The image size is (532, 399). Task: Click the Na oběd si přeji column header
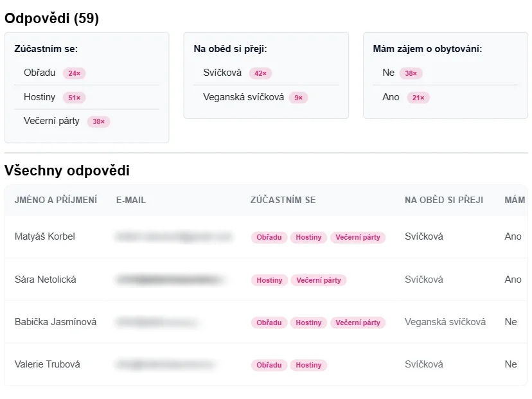click(x=444, y=200)
